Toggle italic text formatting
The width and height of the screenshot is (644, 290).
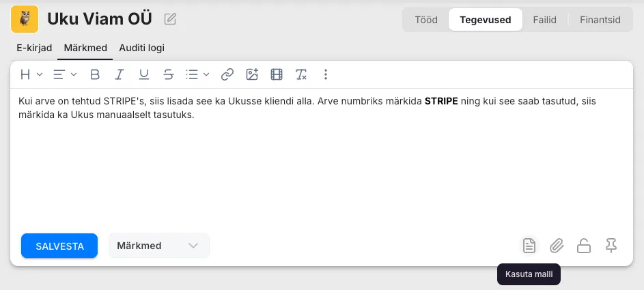(120, 74)
